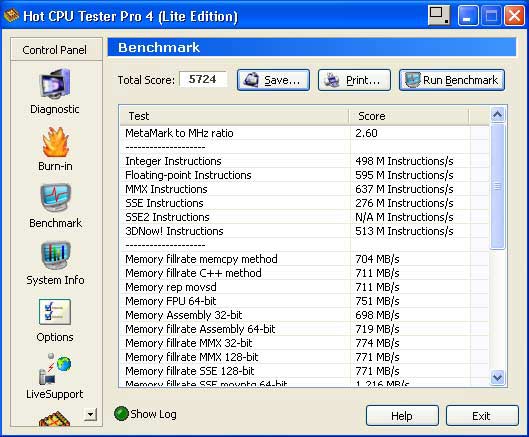
Task: Click the 698 MB/s score value
Action: [x=377, y=315]
